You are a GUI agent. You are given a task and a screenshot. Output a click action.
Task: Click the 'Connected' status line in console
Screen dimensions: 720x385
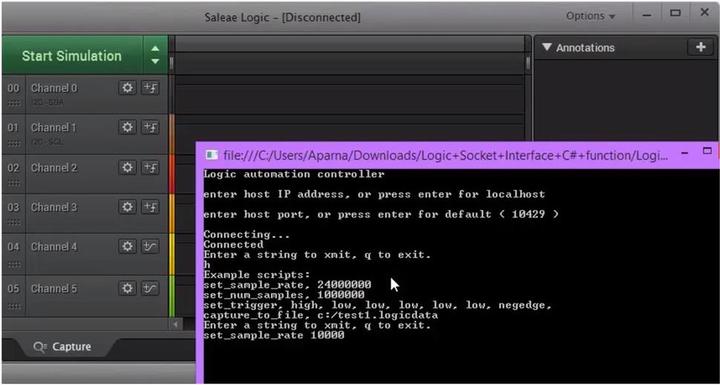coord(234,244)
